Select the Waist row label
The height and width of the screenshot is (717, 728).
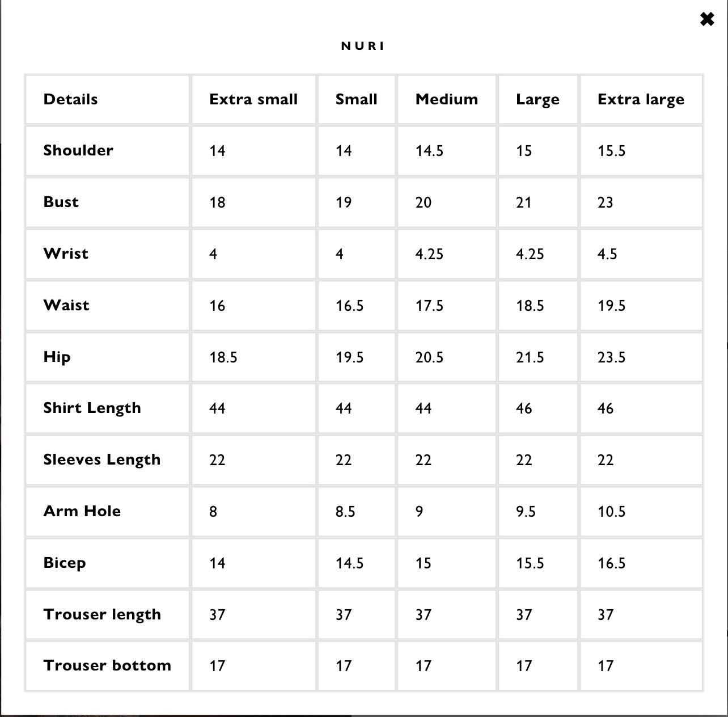click(66, 305)
